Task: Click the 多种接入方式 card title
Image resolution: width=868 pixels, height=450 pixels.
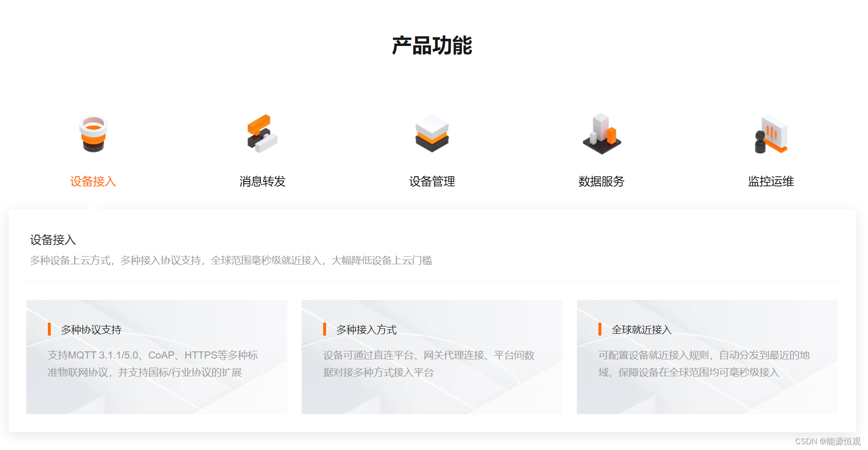Action: (366, 329)
